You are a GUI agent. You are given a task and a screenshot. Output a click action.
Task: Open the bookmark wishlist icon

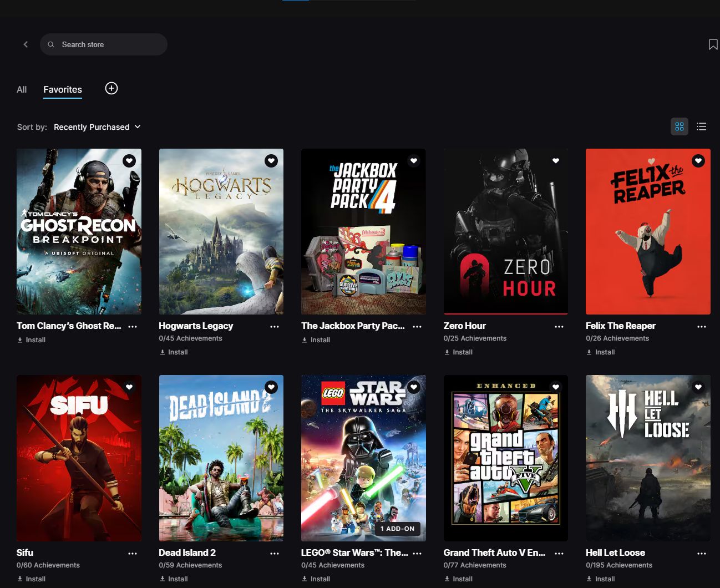click(713, 44)
